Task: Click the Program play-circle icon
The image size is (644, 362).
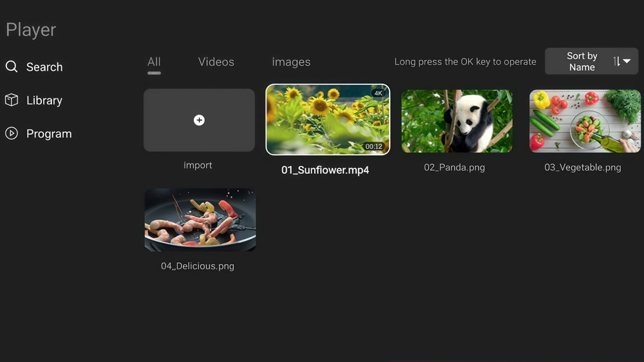Action: click(12, 133)
